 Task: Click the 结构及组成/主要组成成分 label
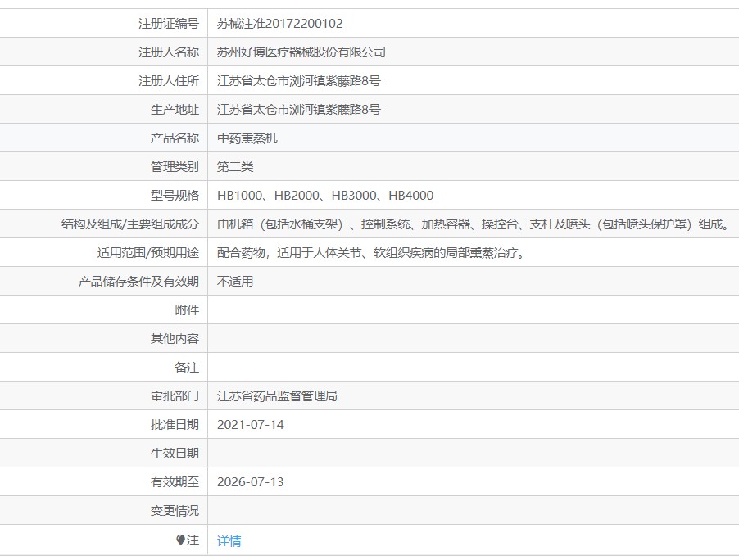[x=130, y=224]
